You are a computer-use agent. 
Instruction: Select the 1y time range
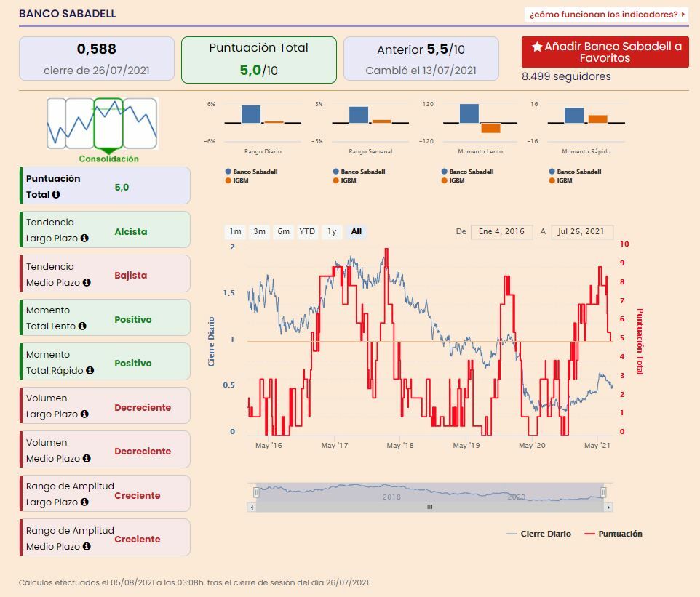[x=332, y=231]
